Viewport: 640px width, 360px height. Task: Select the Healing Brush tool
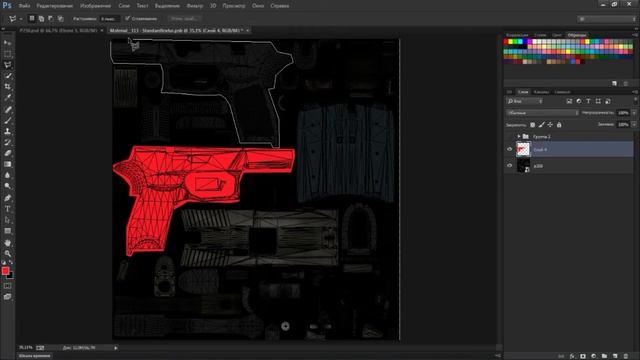[x=7, y=109]
